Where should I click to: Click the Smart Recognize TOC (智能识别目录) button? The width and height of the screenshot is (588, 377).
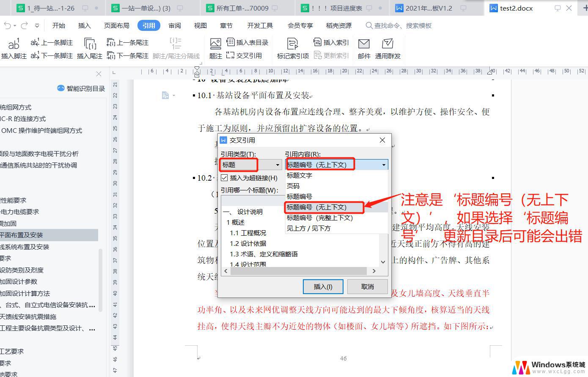(x=81, y=88)
